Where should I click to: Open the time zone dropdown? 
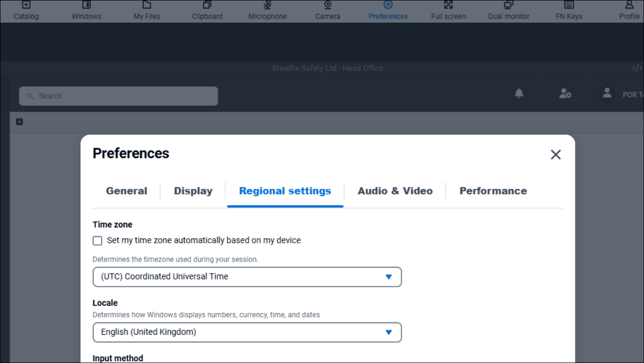[x=247, y=276]
